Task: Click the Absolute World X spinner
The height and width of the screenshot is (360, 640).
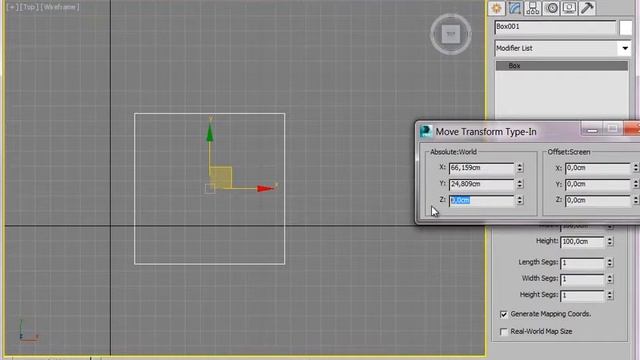Action: [520, 168]
